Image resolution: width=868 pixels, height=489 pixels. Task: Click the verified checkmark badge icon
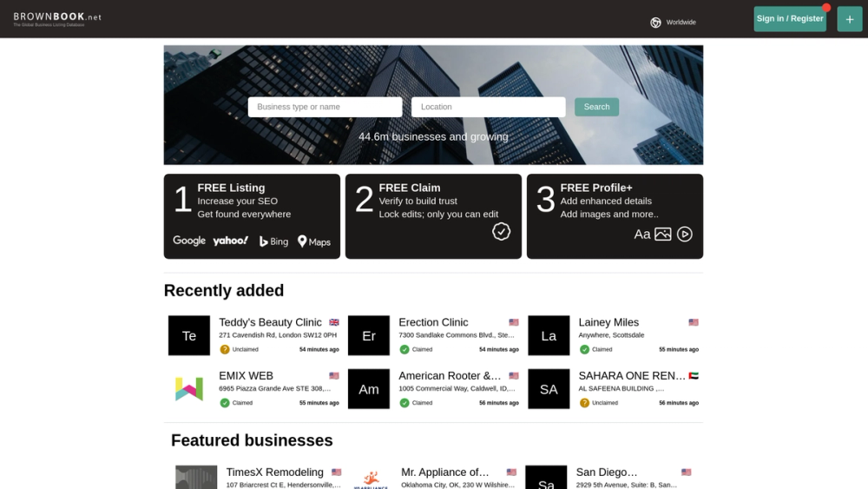click(501, 232)
